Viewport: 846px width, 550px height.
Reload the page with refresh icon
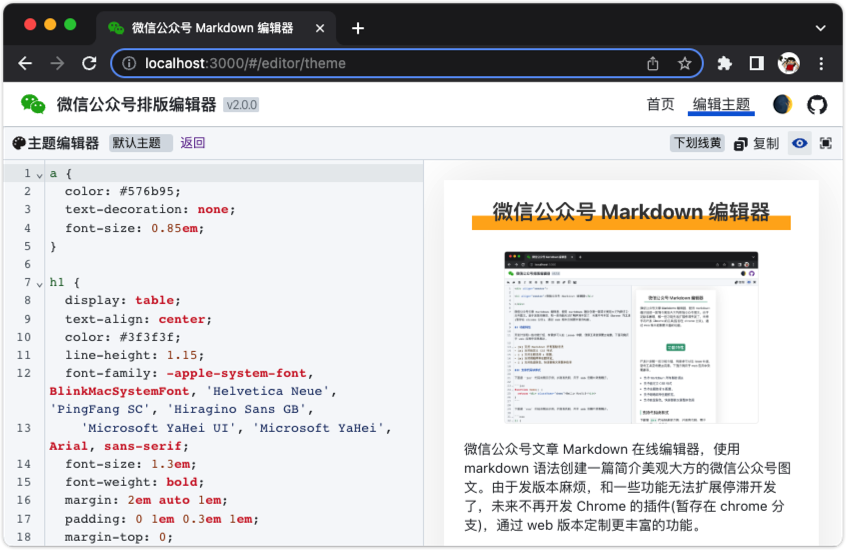point(89,64)
